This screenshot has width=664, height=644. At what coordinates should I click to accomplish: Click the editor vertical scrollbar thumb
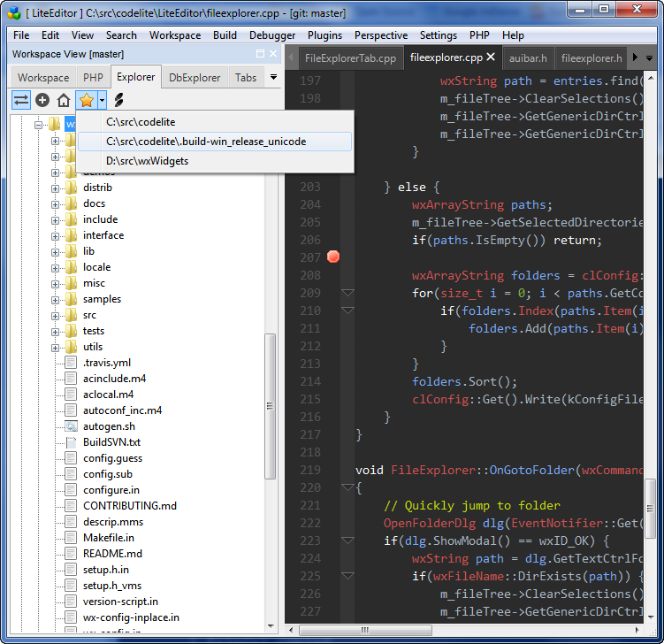tap(651, 509)
